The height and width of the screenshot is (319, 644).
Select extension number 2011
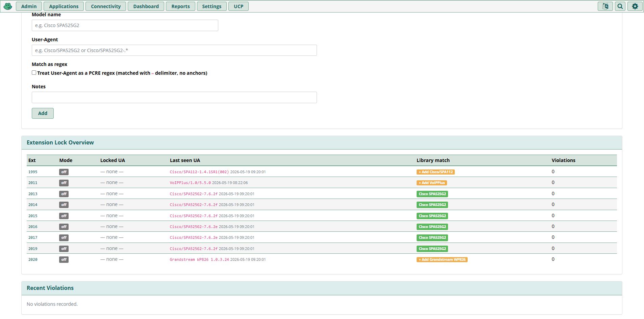coord(33,183)
